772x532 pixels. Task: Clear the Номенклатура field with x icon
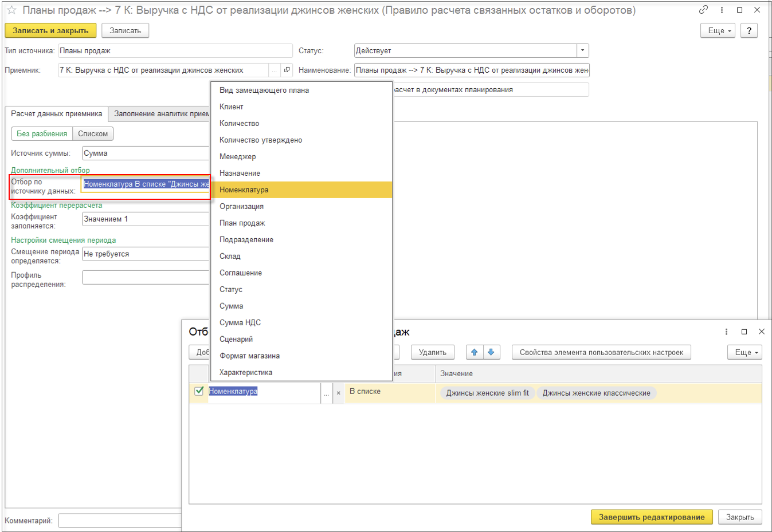click(338, 393)
